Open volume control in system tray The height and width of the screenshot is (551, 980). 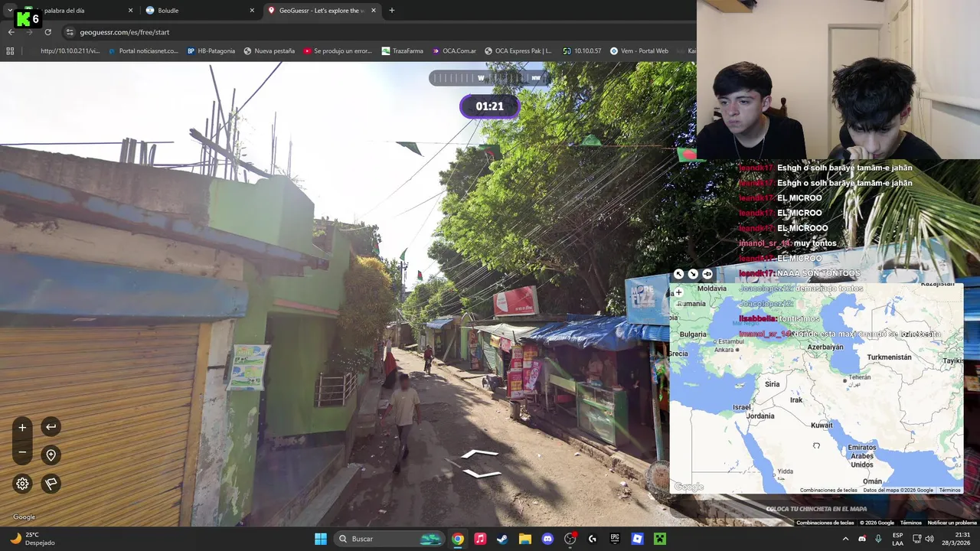pos(929,539)
